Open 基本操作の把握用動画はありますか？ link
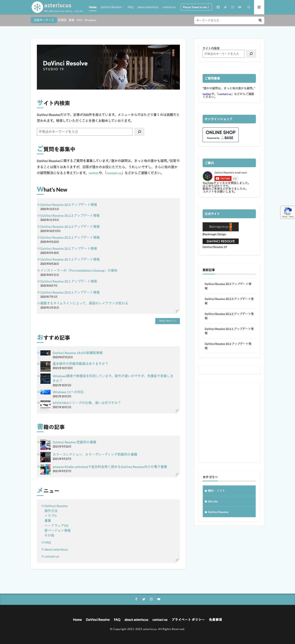 (80, 364)
